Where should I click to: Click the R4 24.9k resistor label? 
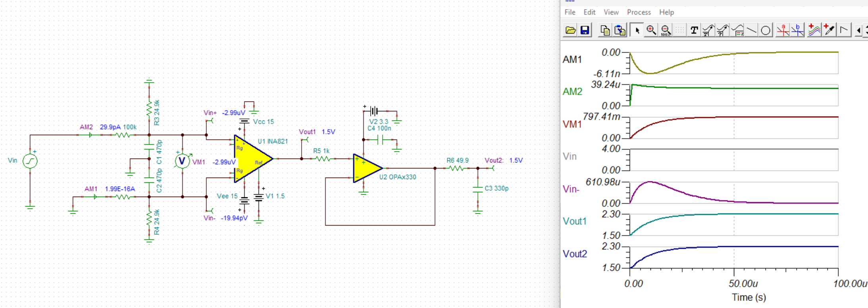click(x=157, y=222)
